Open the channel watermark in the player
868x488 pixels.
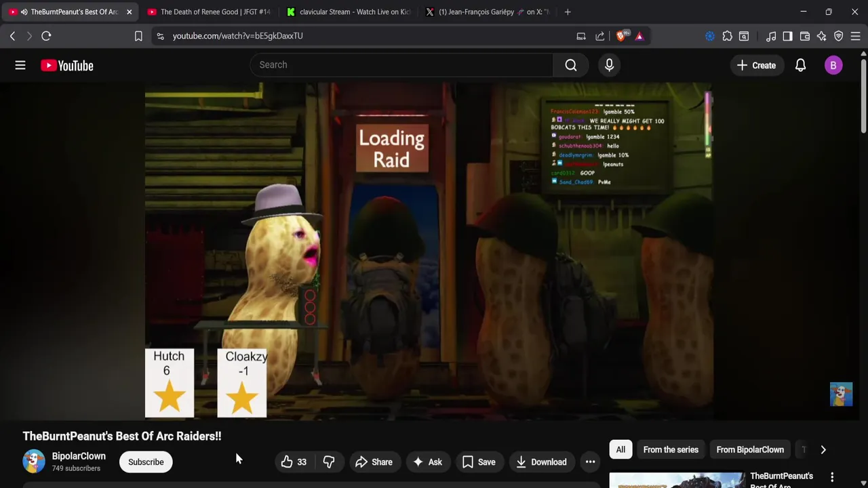coord(841,394)
